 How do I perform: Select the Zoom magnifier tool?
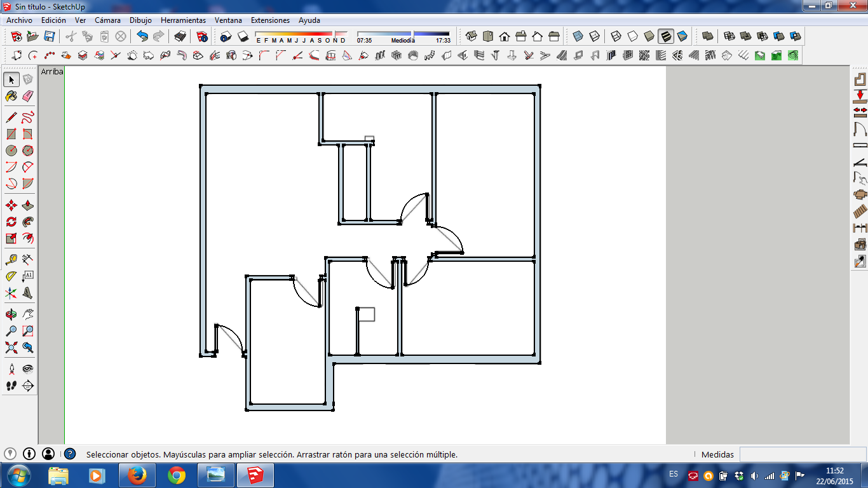click(x=11, y=331)
